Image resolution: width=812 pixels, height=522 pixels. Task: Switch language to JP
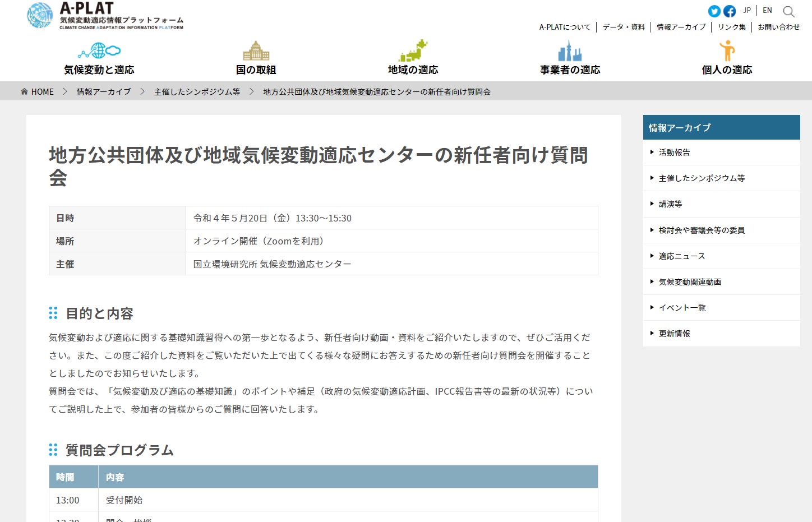(746, 11)
